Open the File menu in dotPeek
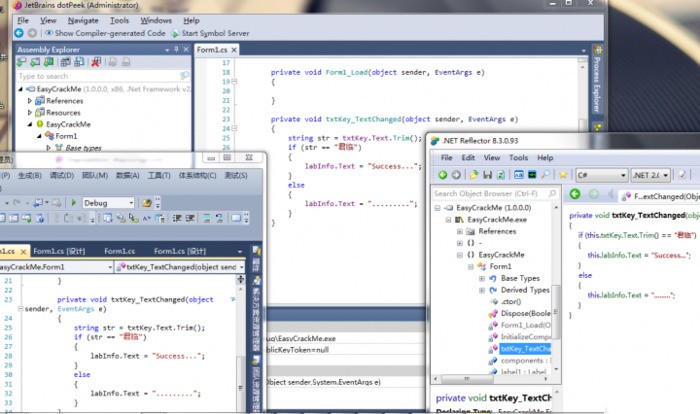This screenshot has width=700, height=414. (x=23, y=21)
